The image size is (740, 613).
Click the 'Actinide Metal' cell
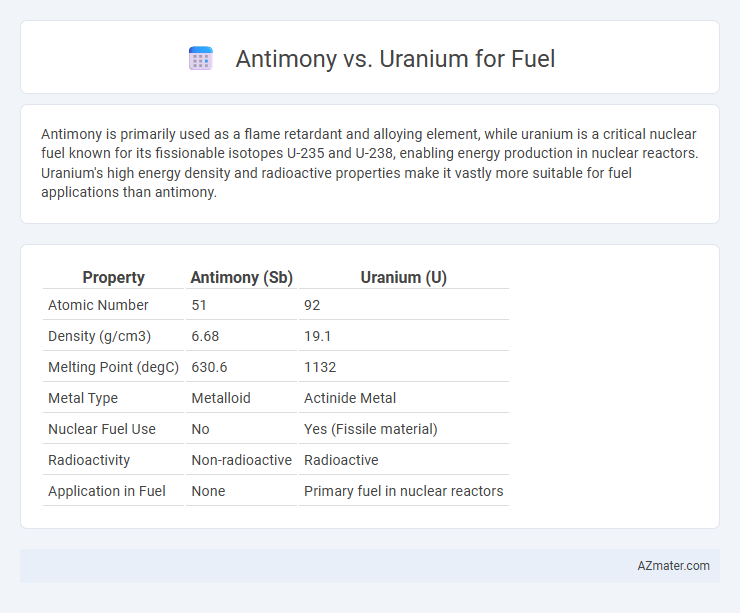point(350,398)
